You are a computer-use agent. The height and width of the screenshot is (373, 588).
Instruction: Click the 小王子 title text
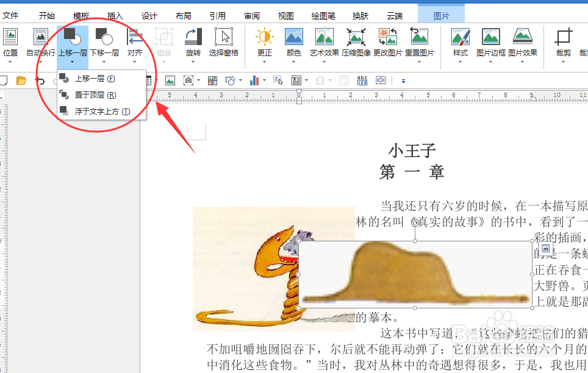point(412,151)
